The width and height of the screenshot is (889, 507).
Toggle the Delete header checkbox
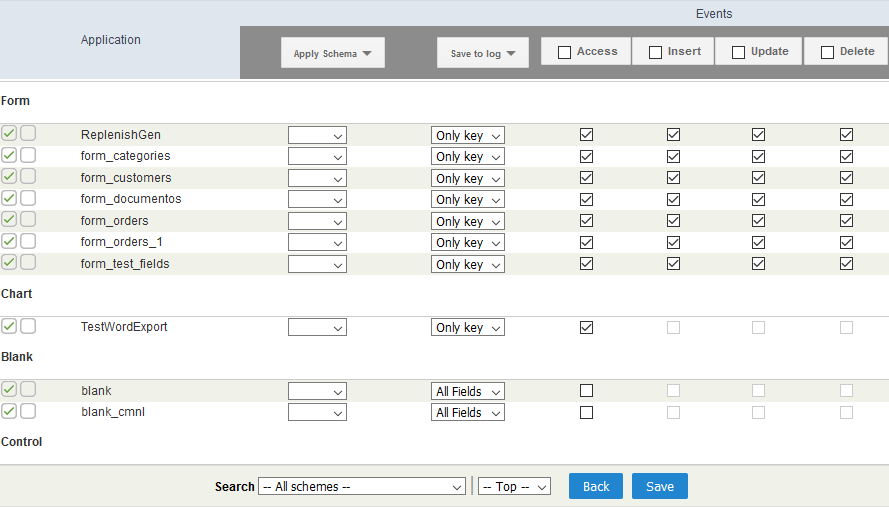pyautogui.click(x=827, y=52)
